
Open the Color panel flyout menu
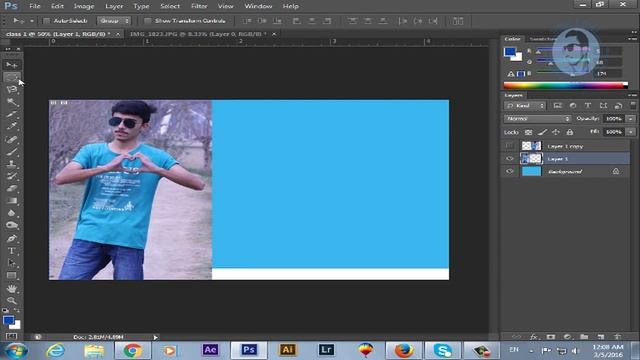[x=632, y=39]
